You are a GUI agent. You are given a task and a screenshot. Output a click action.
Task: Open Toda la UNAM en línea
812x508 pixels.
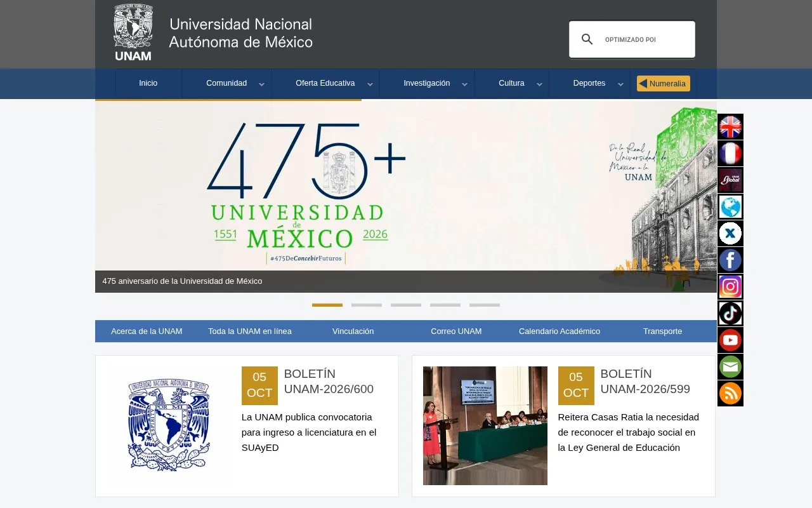click(x=250, y=331)
